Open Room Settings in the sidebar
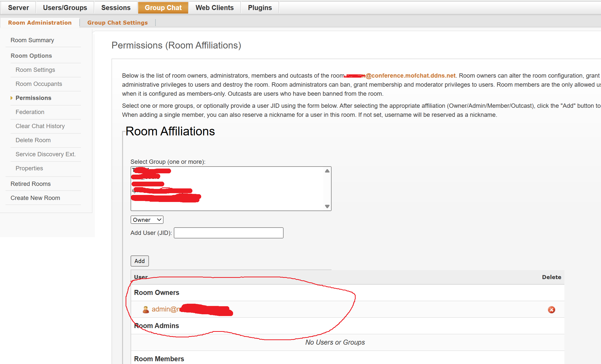Image resolution: width=601 pixels, height=364 pixels. (x=35, y=70)
